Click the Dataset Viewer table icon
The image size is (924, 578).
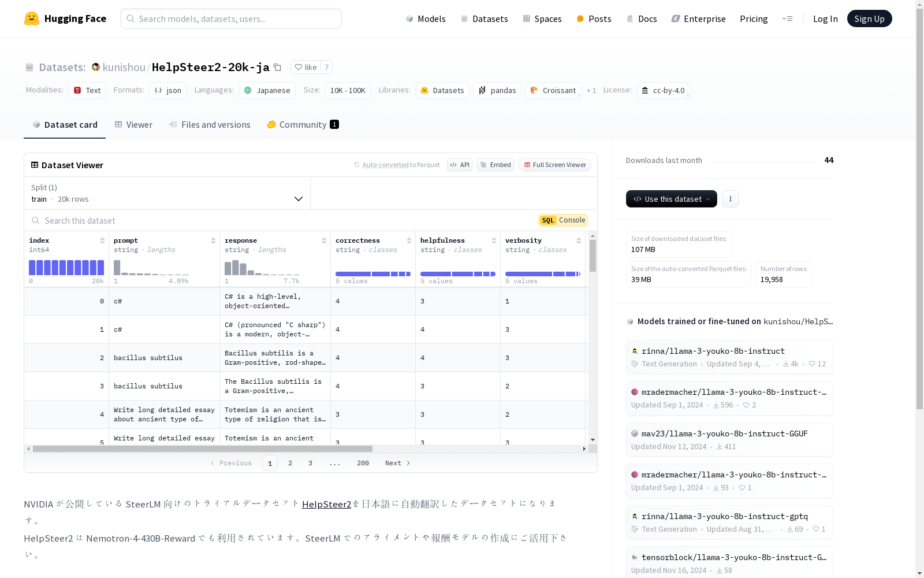35,165
